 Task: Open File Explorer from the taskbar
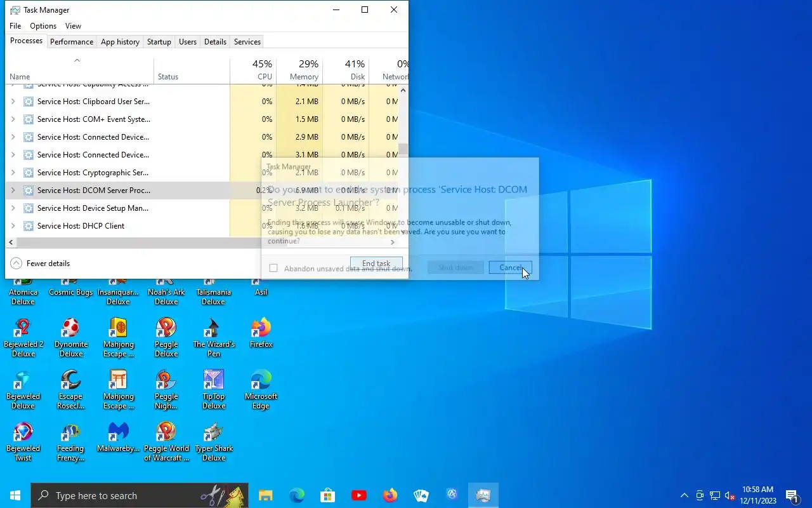265,495
